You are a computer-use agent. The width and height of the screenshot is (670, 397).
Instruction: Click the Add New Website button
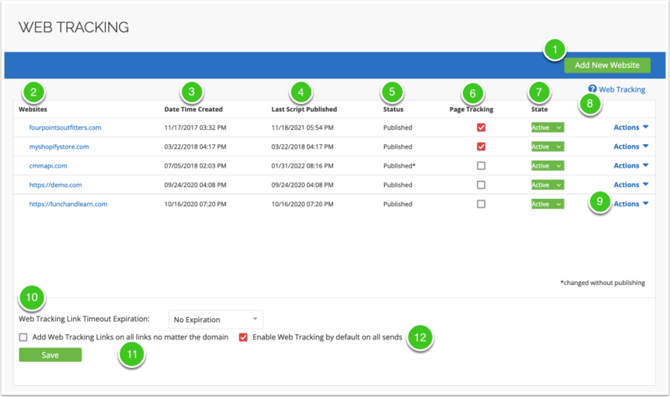pyautogui.click(x=607, y=65)
